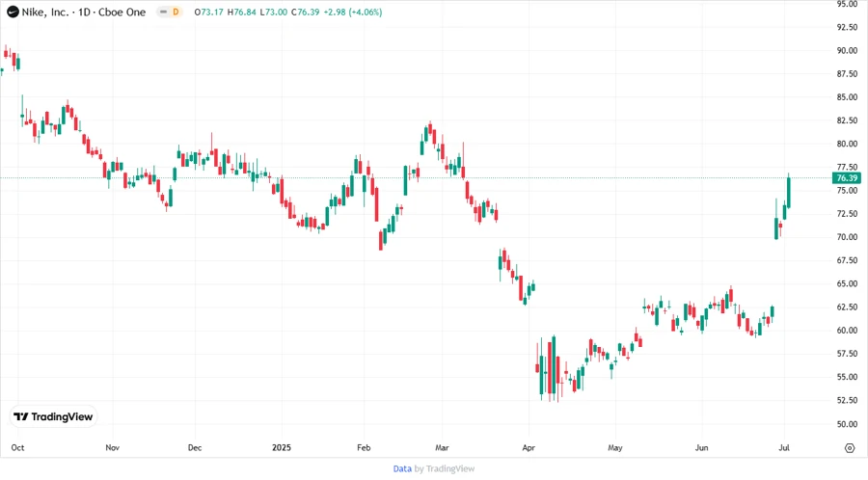Click the close value C76.39
The image size is (868, 480).
[x=306, y=13]
